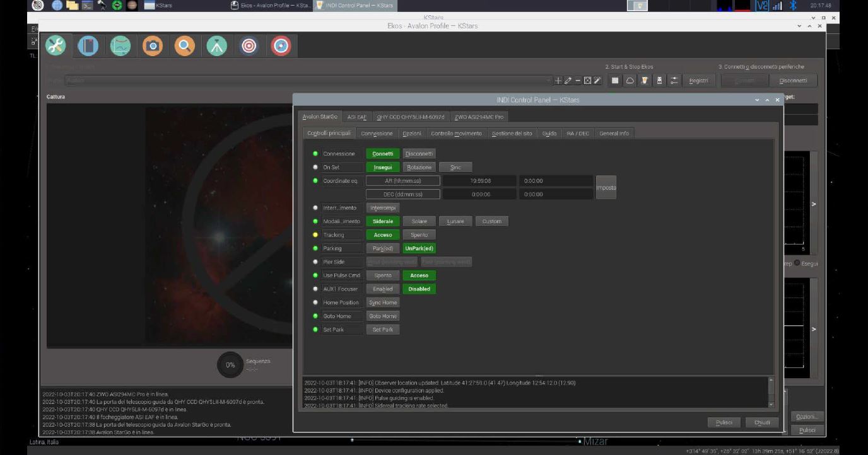Open the Raspberry menu at the taskbar start
Screen dimensions: 868x455
click(38, 6)
